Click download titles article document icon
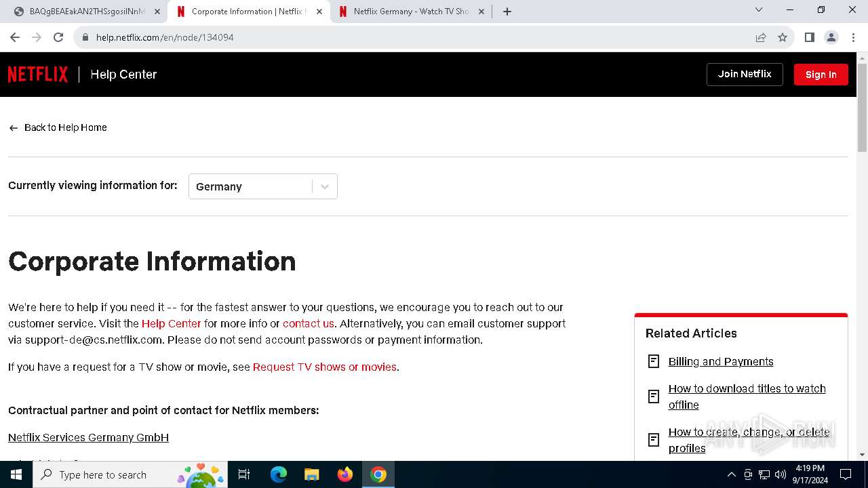The width and height of the screenshot is (868, 488). click(654, 396)
